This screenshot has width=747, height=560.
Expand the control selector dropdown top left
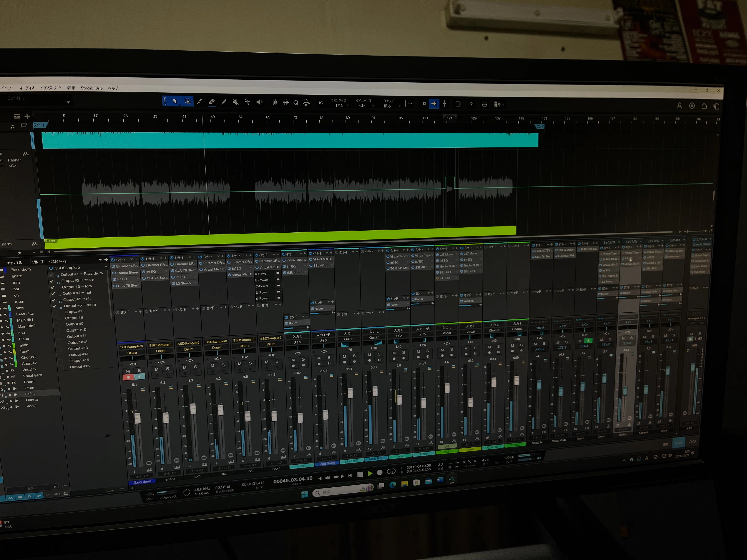[x=68, y=102]
